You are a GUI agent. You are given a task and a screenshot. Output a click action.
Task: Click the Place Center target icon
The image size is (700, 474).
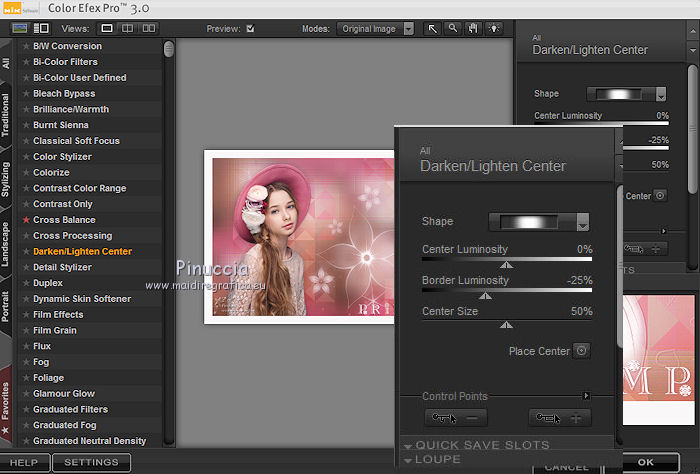[581, 351]
